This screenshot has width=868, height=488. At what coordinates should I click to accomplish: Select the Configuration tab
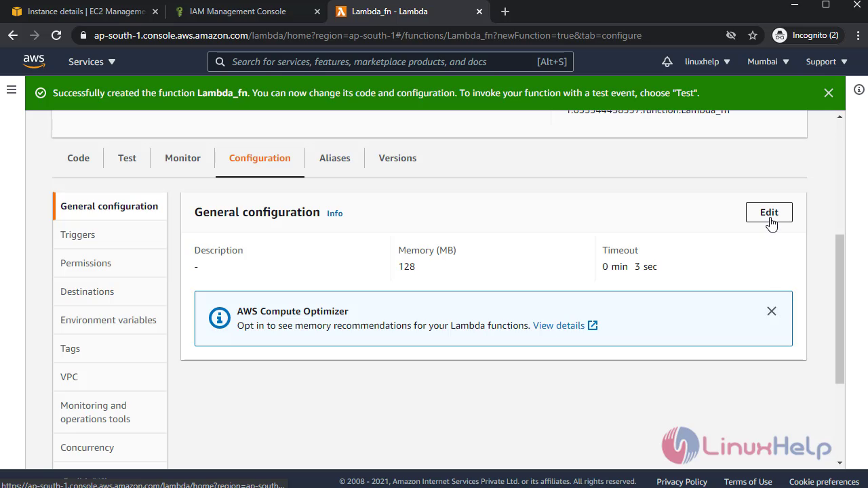pos(260,158)
